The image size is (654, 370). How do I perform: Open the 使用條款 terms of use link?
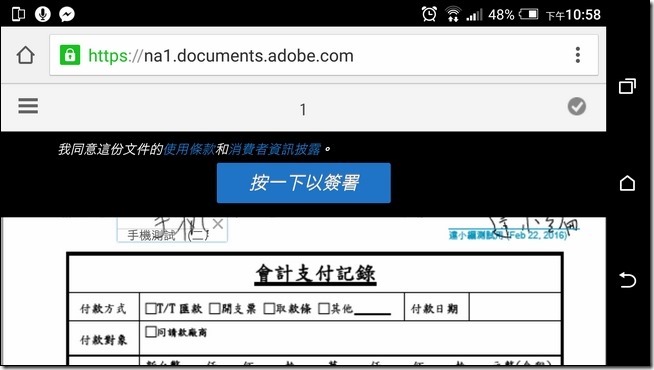[x=189, y=149]
